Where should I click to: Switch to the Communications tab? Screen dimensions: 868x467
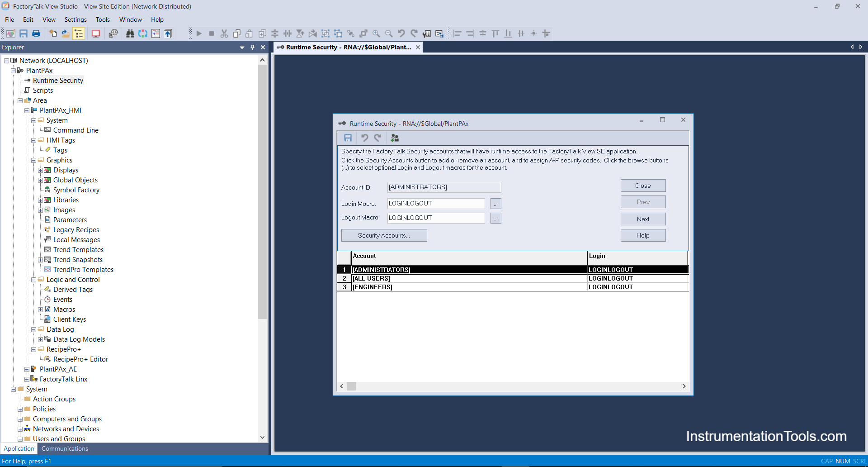click(x=65, y=448)
